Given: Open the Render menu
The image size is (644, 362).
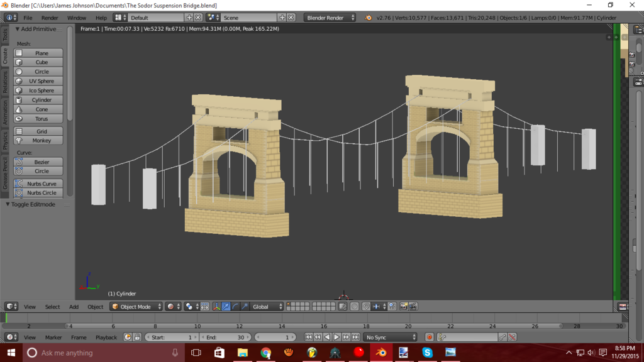Looking at the screenshot, I should [50, 18].
